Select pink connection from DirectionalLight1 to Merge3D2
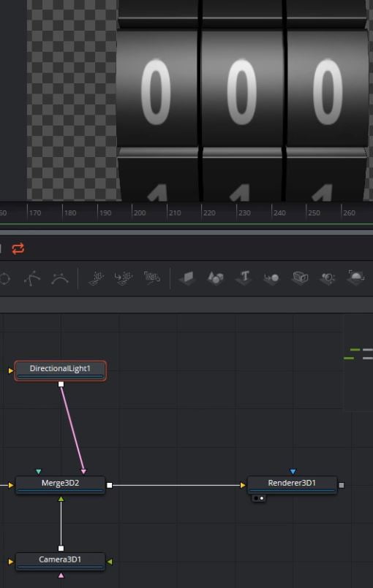373x588 pixels. click(72, 427)
